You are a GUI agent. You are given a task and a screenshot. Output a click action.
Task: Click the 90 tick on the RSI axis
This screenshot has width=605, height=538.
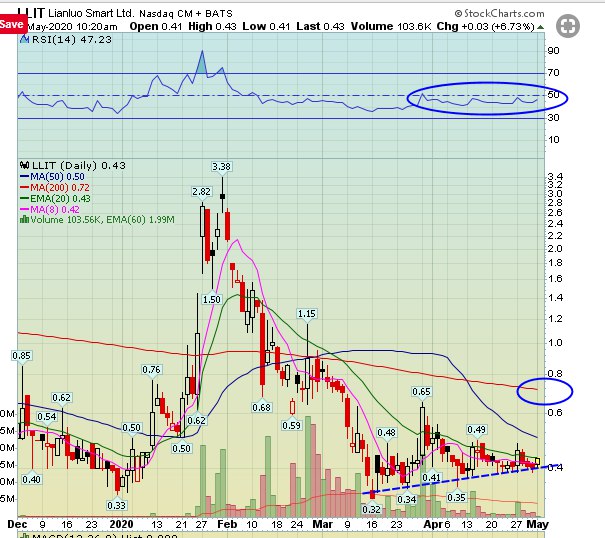click(553, 51)
